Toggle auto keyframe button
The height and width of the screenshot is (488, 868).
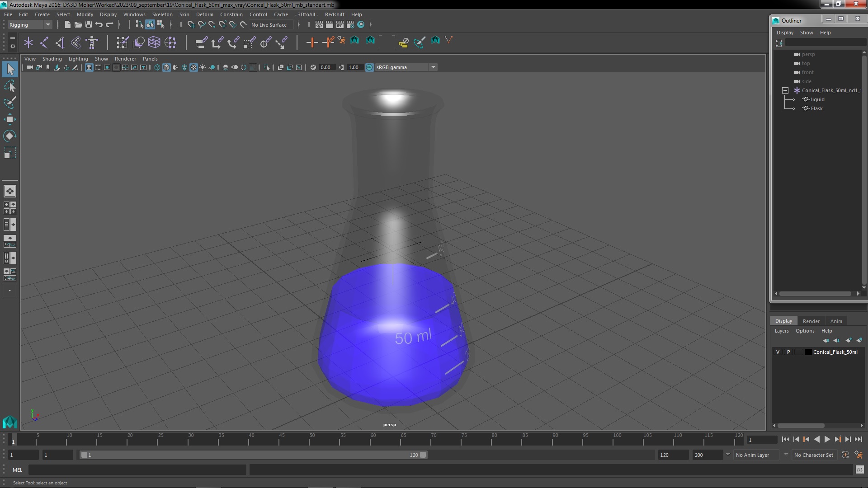pos(845,455)
